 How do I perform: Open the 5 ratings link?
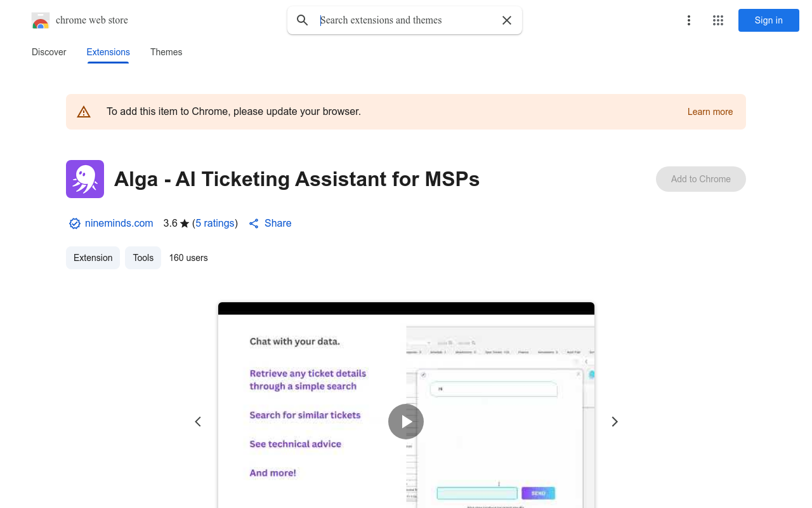point(215,224)
